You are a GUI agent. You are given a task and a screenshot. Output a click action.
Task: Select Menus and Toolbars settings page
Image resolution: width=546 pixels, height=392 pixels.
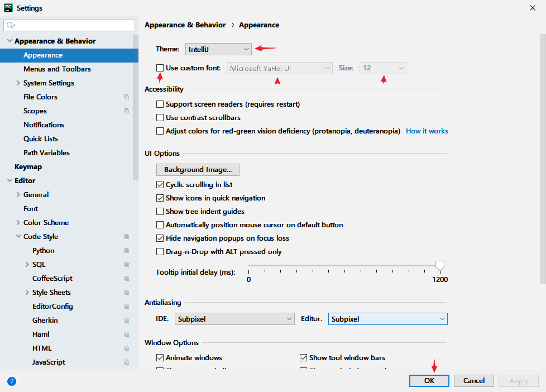coord(57,69)
